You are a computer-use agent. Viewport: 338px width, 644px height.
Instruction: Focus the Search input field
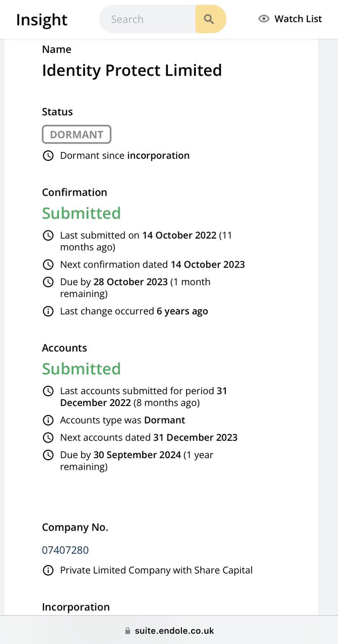pyautogui.click(x=148, y=19)
